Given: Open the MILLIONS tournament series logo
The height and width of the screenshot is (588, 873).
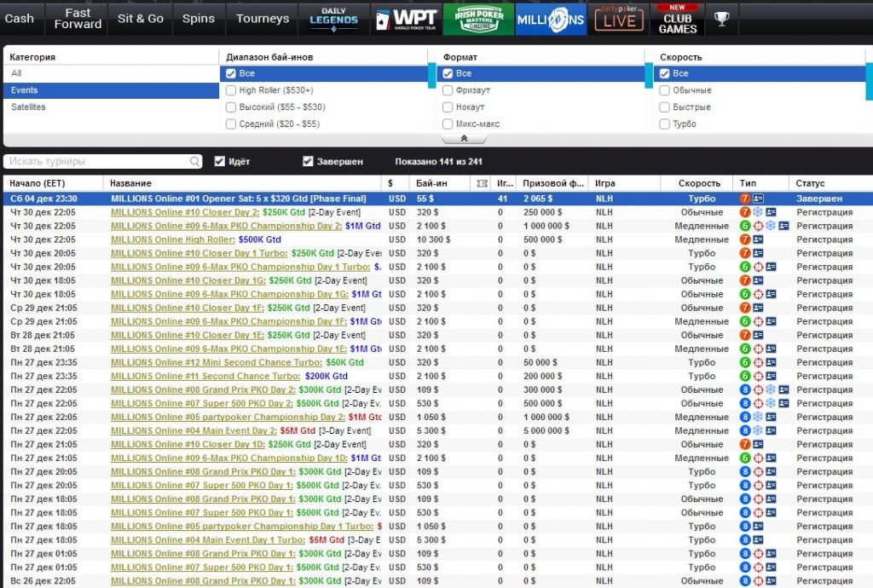Looking at the screenshot, I should point(551,19).
